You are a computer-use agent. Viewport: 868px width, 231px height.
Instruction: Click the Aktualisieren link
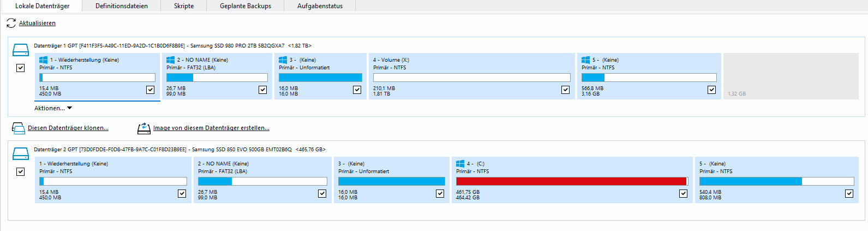[x=37, y=23]
